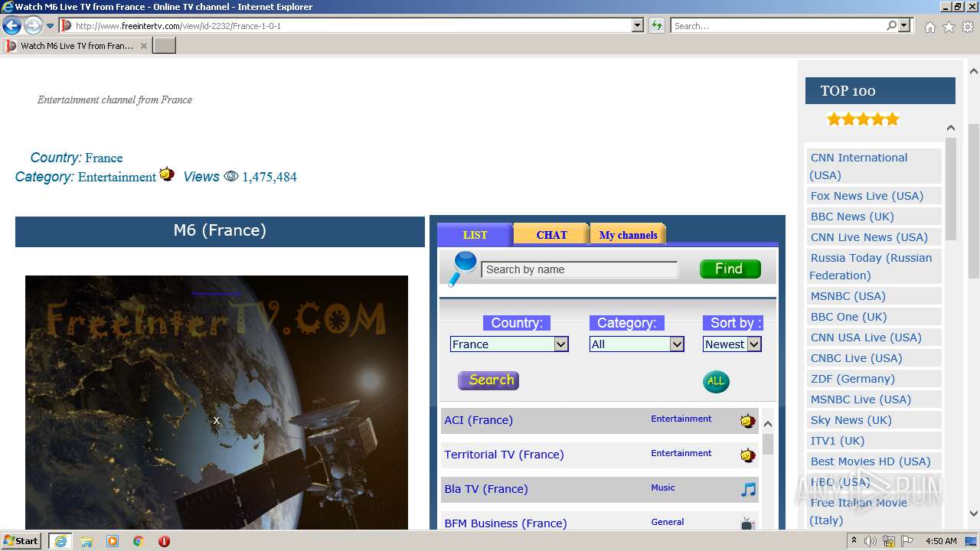Image resolution: width=980 pixels, height=551 pixels.
Task: Open Territorial TV (France) channel link
Action: click(504, 455)
